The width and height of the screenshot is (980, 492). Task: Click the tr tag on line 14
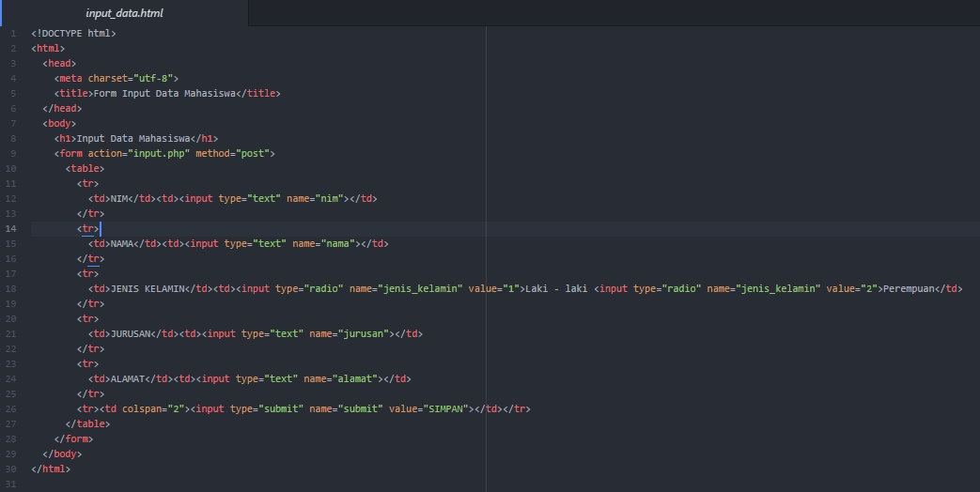click(87, 228)
